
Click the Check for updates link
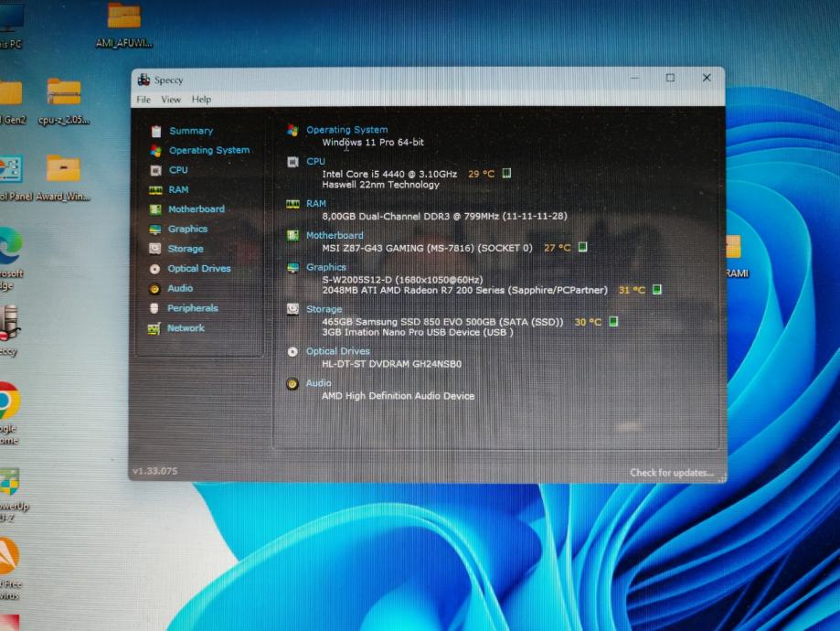coord(672,473)
